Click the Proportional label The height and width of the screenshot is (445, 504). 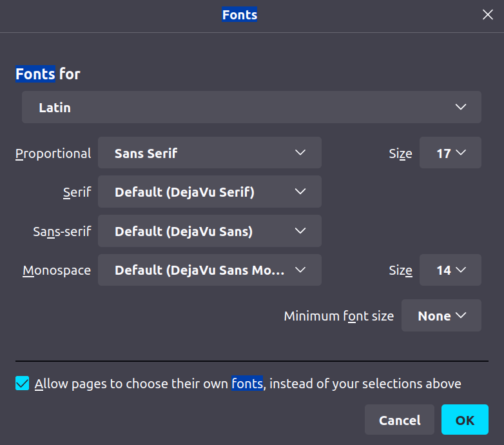tap(53, 153)
